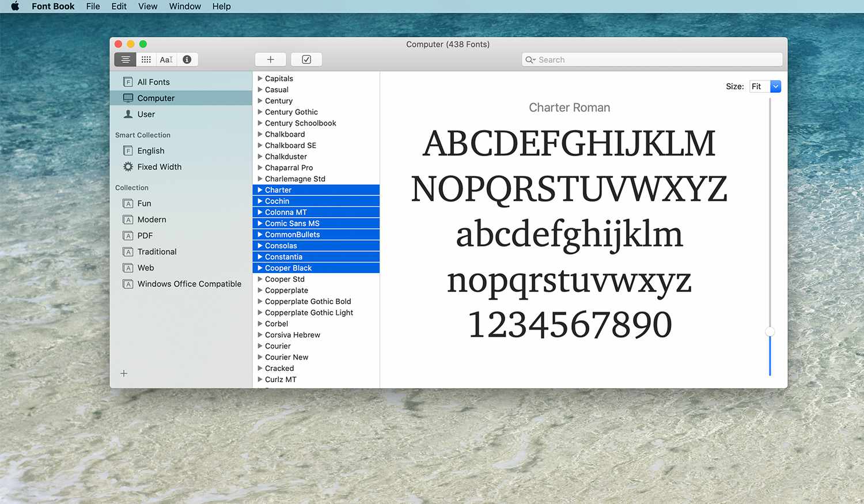Click Windows Office Compatible collection icon
Viewport: 864px width, 504px height.
coord(128,284)
